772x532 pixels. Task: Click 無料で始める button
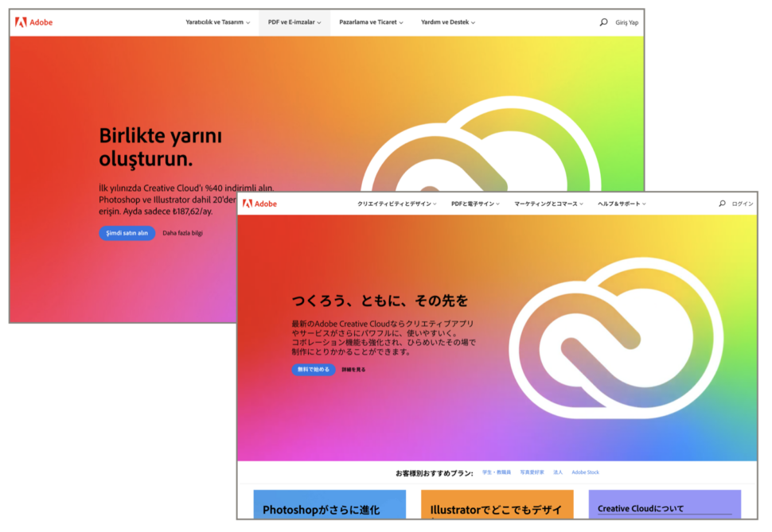coord(314,370)
